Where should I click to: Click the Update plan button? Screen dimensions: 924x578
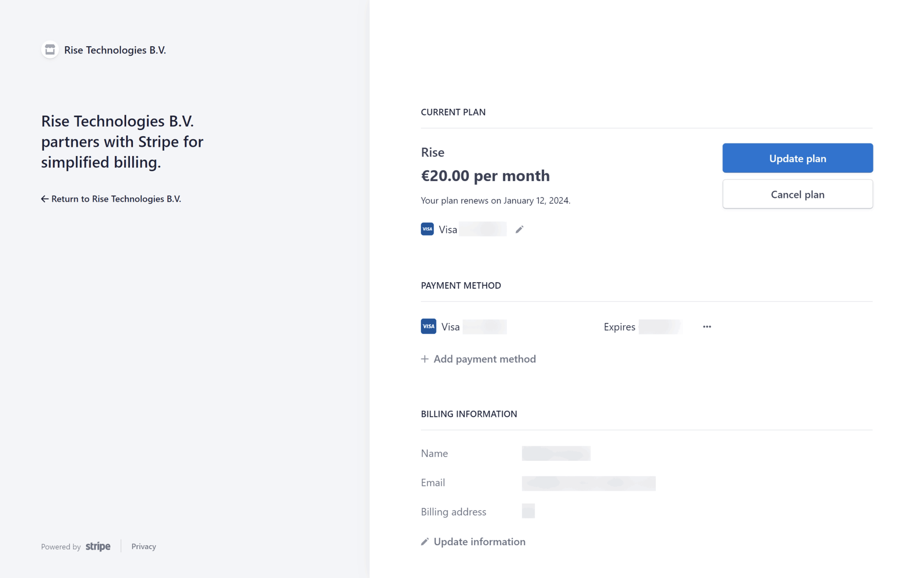[x=797, y=158]
